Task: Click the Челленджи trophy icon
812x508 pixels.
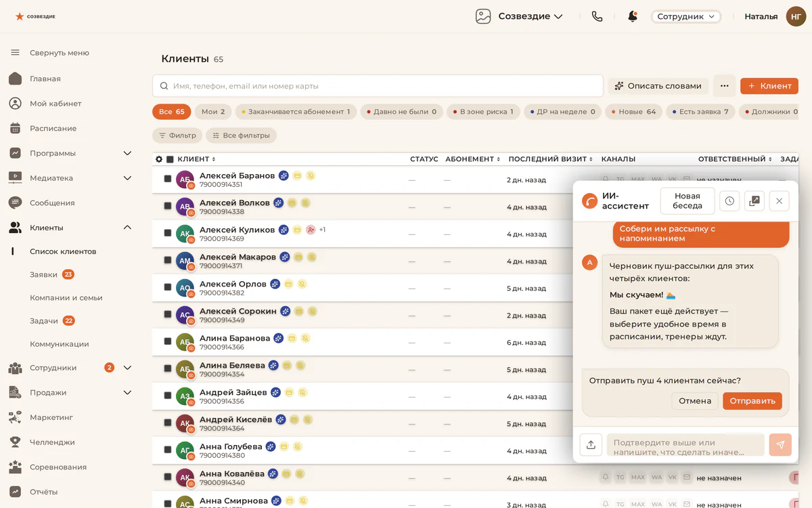Action: (15, 442)
